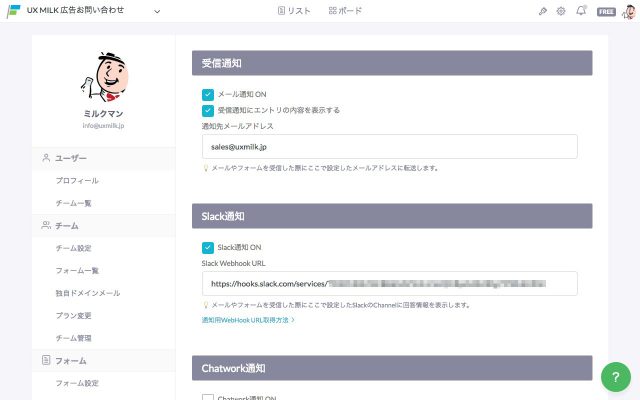Click the FREE plan badge
640x400 pixels.
[x=606, y=12]
